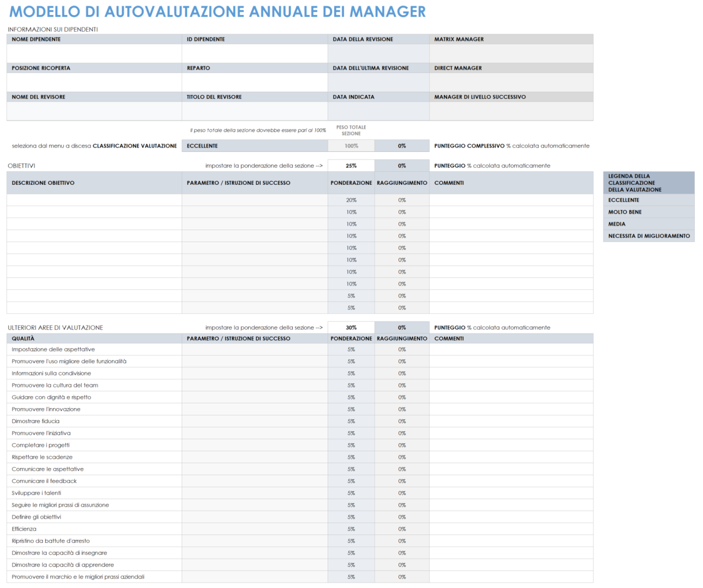Edit the NOME DIPENDENTE field
The height and width of the screenshot is (588, 703).
click(94, 52)
